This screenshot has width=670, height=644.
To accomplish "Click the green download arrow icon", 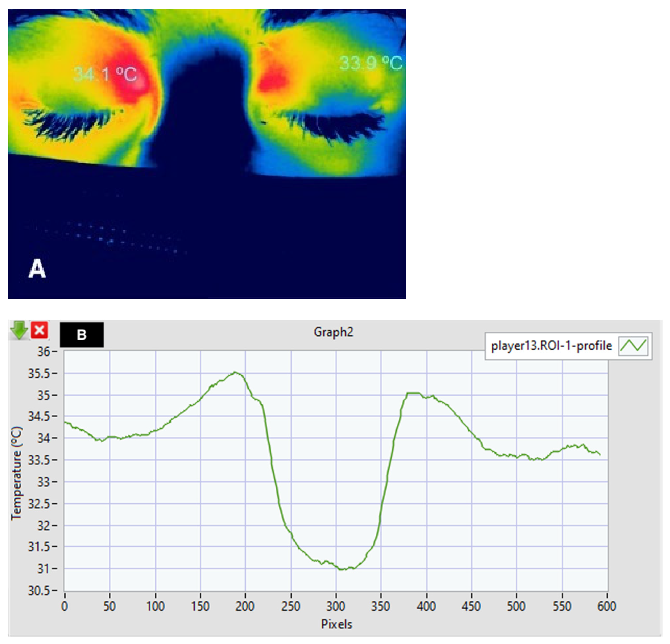I will pyautogui.click(x=19, y=330).
